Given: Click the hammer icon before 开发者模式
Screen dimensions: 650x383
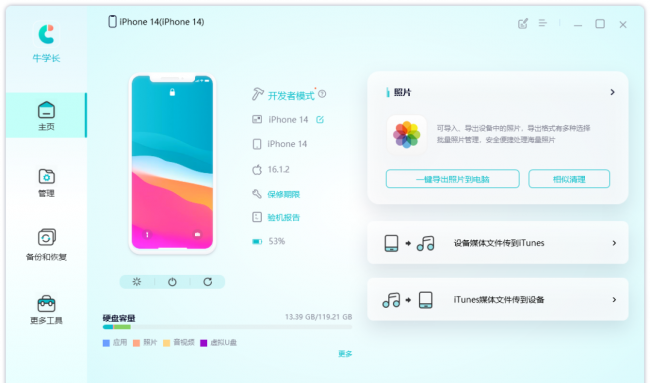Looking at the screenshot, I should 257,94.
